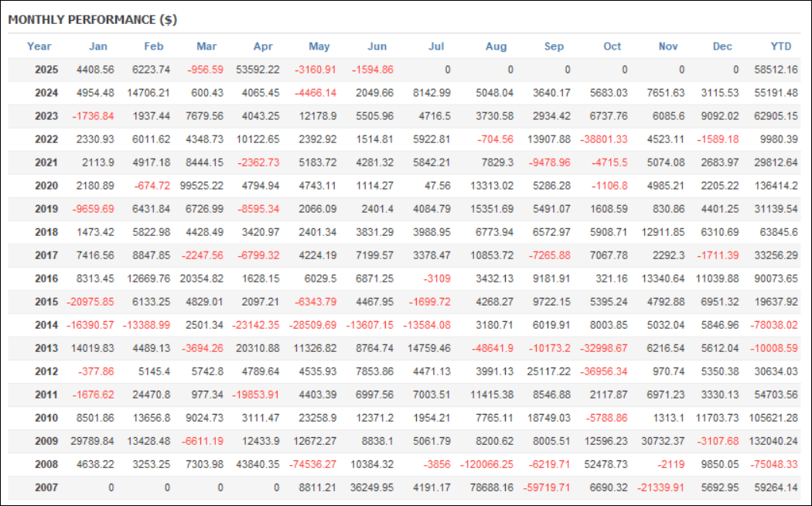This screenshot has width=812, height=506.
Task: Click the -7265.88 September 2017 value
Action: tap(549, 255)
